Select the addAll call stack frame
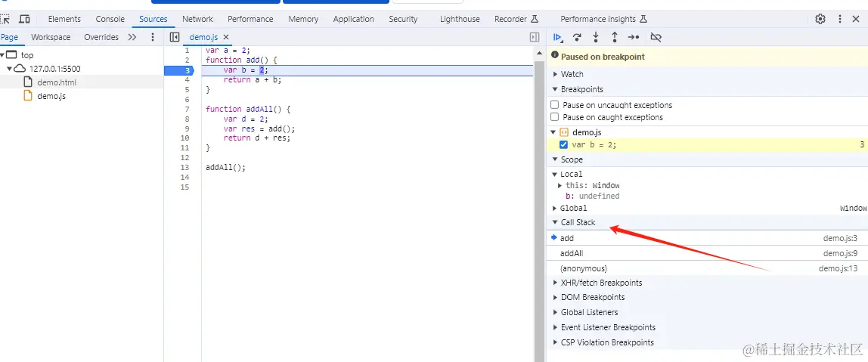The height and width of the screenshot is (362, 868). click(x=708, y=253)
